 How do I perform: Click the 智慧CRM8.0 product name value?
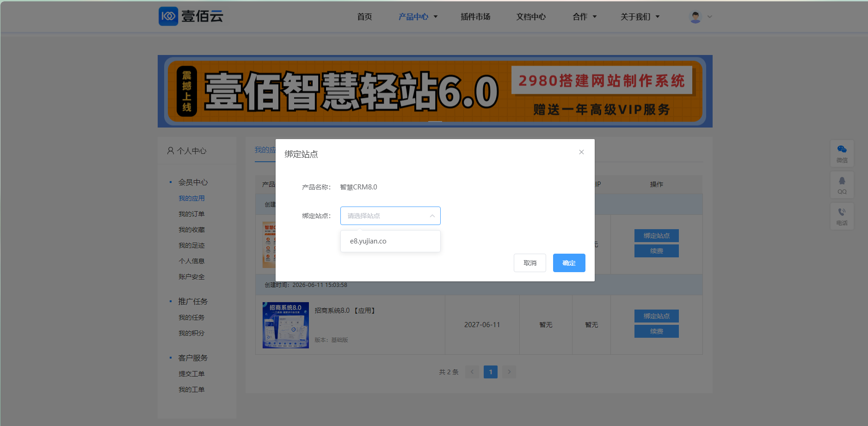[x=358, y=187]
